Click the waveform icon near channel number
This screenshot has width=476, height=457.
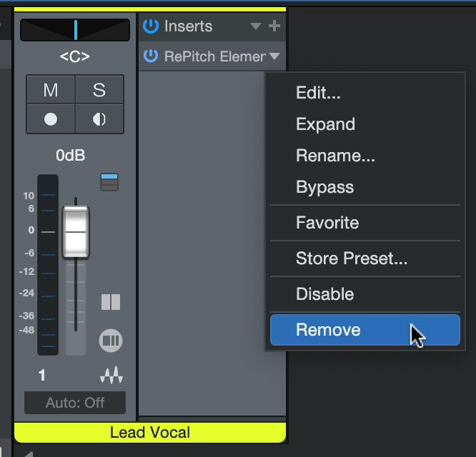click(x=111, y=375)
